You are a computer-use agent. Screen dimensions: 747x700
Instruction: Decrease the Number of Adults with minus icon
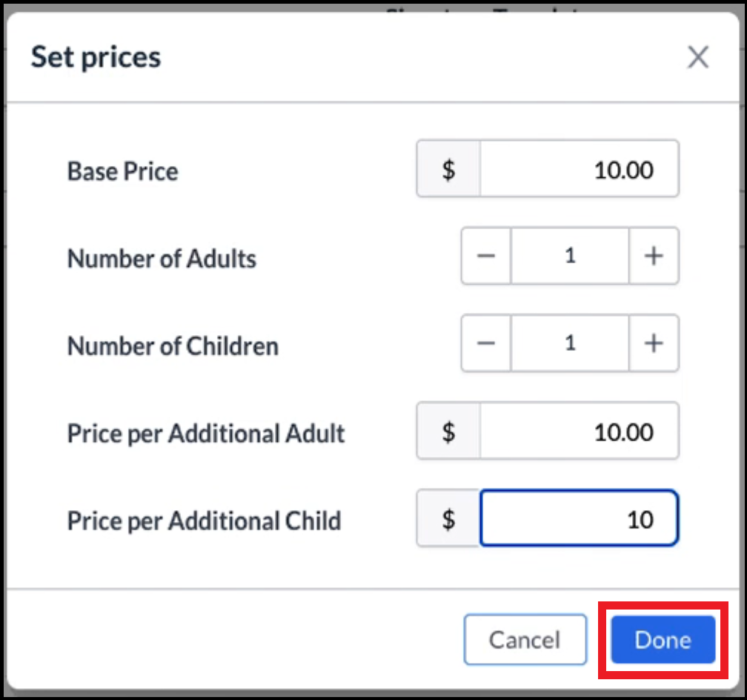pyautogui.click(x=485, y=256)
